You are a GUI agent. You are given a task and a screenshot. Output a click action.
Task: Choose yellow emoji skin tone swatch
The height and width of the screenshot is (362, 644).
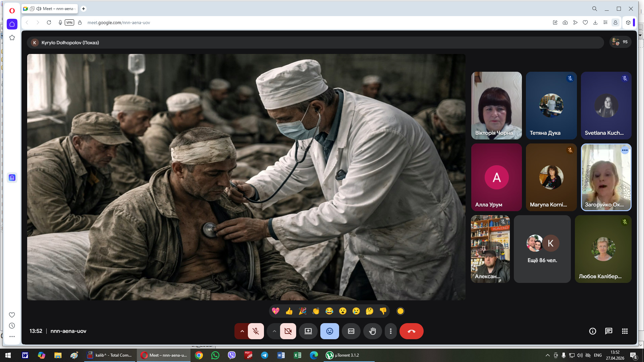[400, 311]
